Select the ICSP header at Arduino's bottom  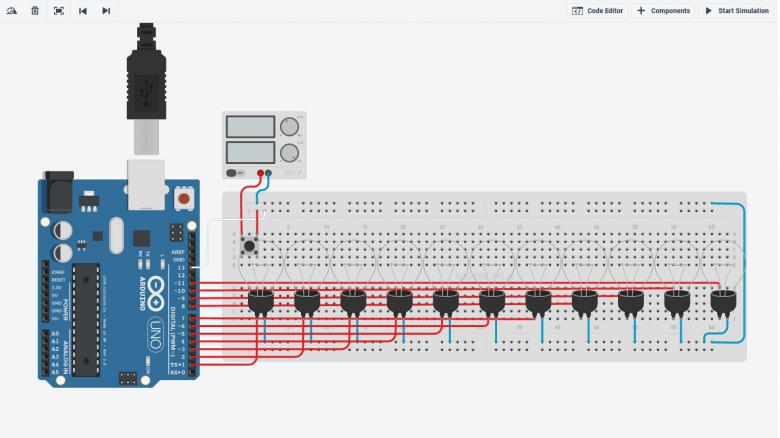(x=128, y=378)
